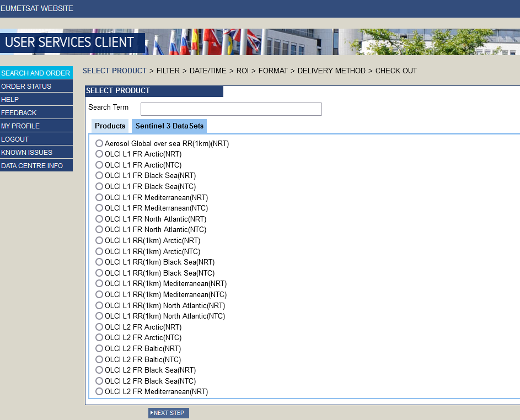
Task: Open the DELIVERY METHOD step in the breadcrumb
Action: coord(331,71)
